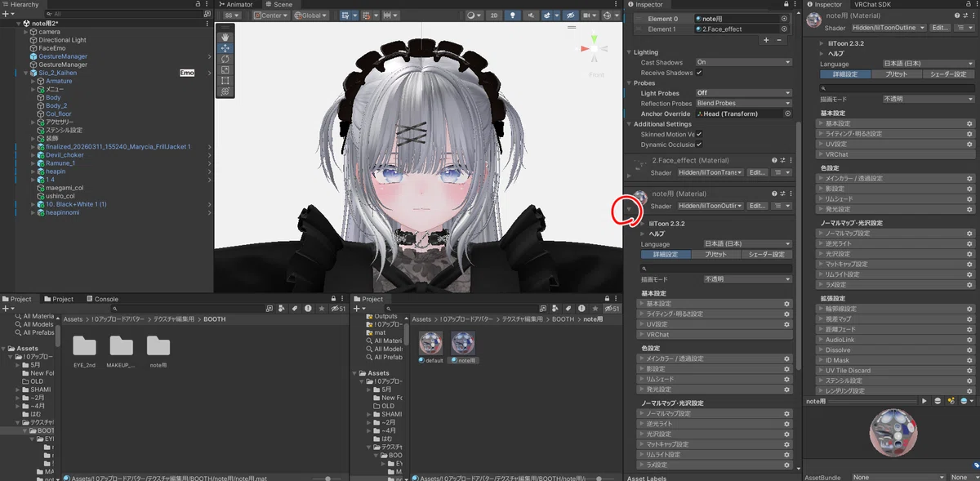
Task: Select the Rect tool in Scene view
Action: [x=225, y=81]
